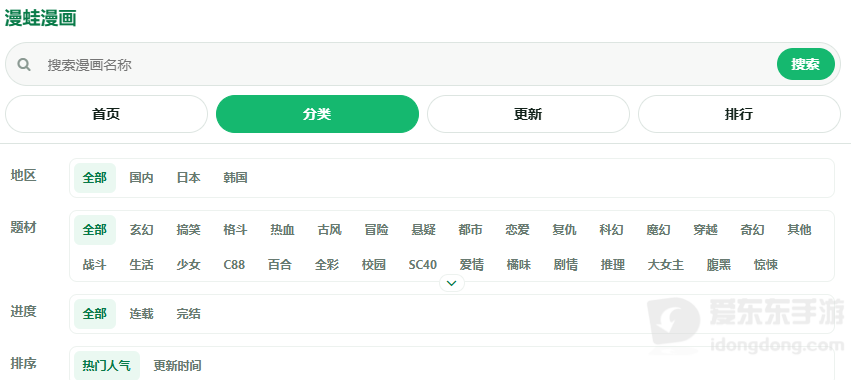
Task: Select the 穿越 genre tag
Action: pos(706,230)
